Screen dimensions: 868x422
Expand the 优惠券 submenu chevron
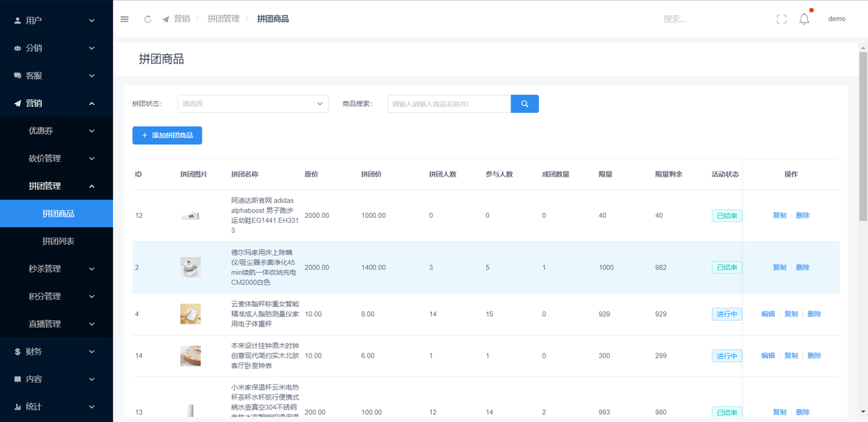[92, 131]
